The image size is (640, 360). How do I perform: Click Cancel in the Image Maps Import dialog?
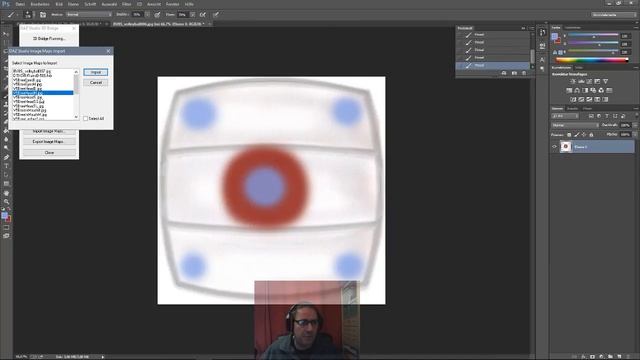tap(96, 82)
